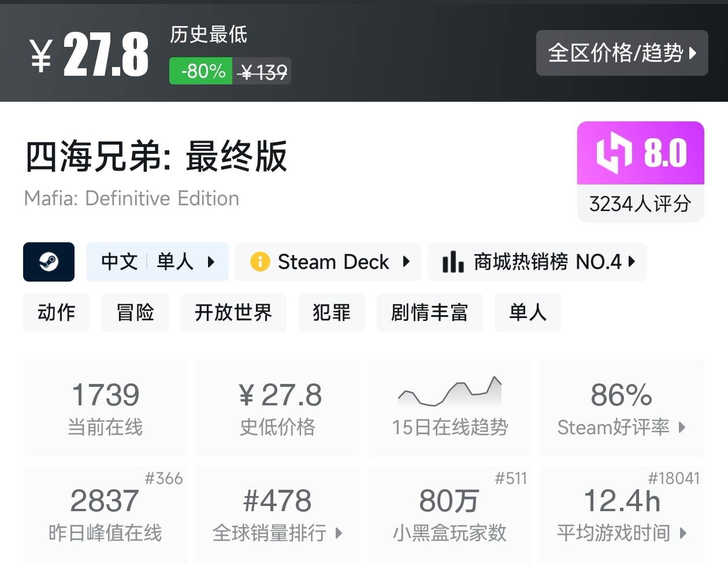Screen dimensions: 728x569
Task: Open the 15日在线趋势 sparkline chart
Action: click(450, 393)
